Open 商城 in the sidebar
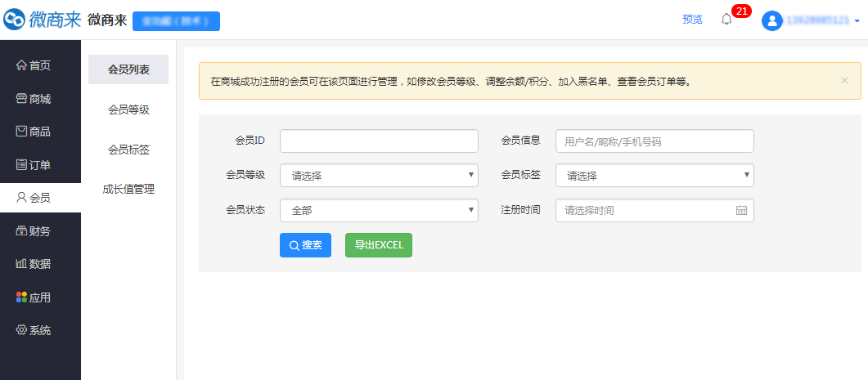868x380 pixels. coord(34,99)
